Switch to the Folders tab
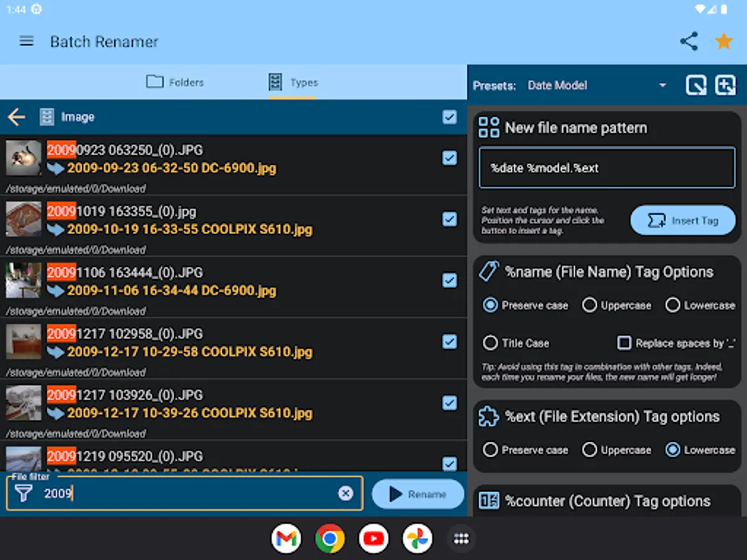The width and height of the screenshot is (747, 560). click(x=175, y=82)
